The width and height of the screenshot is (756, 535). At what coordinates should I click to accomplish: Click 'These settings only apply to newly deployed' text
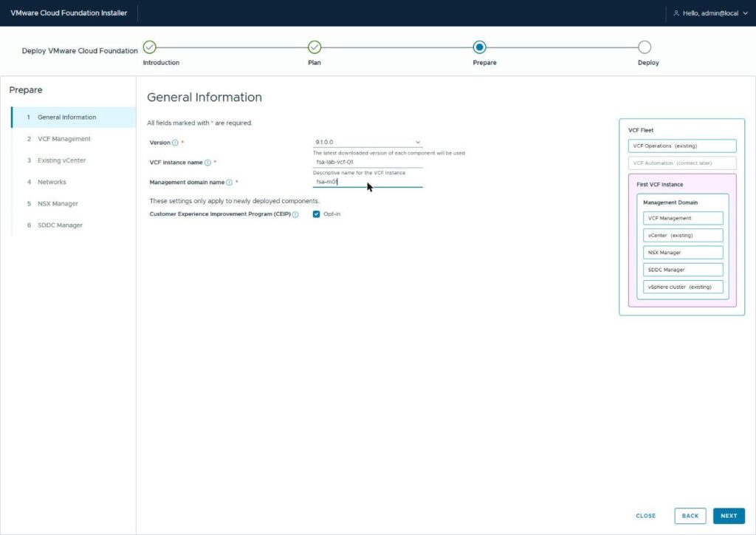tap(234, 201)
